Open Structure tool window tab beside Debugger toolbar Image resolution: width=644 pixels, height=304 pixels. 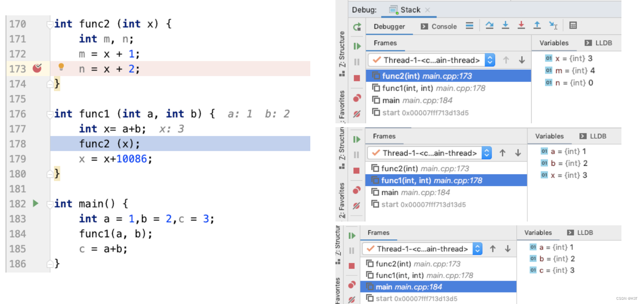[x=342, y=53]
